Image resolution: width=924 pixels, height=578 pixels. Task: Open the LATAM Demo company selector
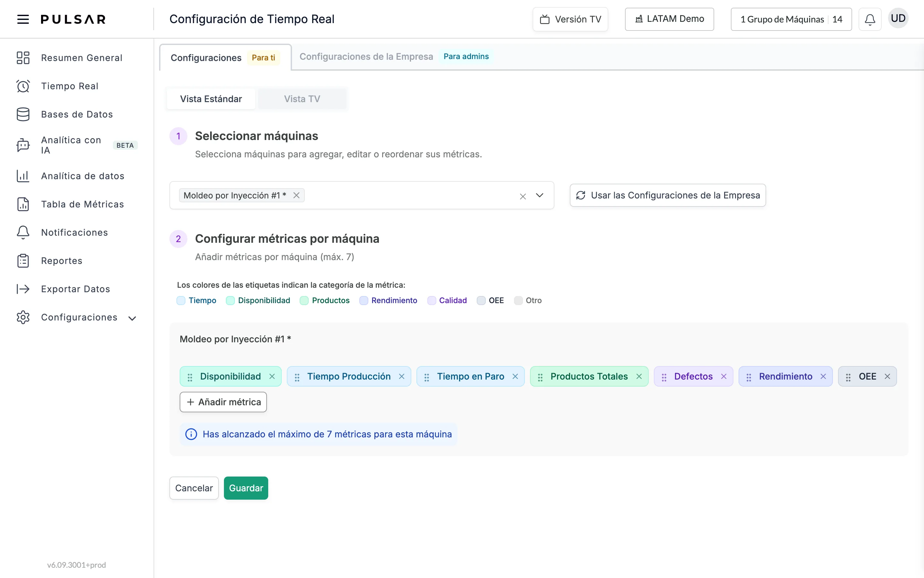[669, 19]
